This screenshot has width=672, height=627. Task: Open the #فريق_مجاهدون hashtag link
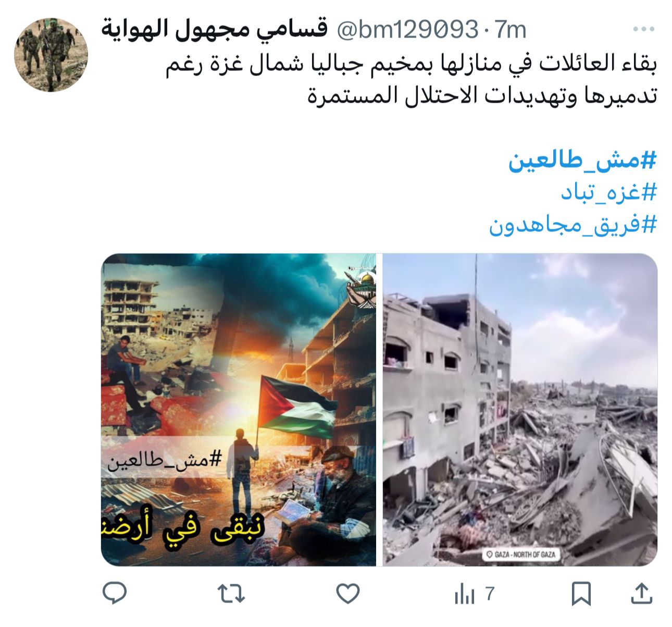573,225
